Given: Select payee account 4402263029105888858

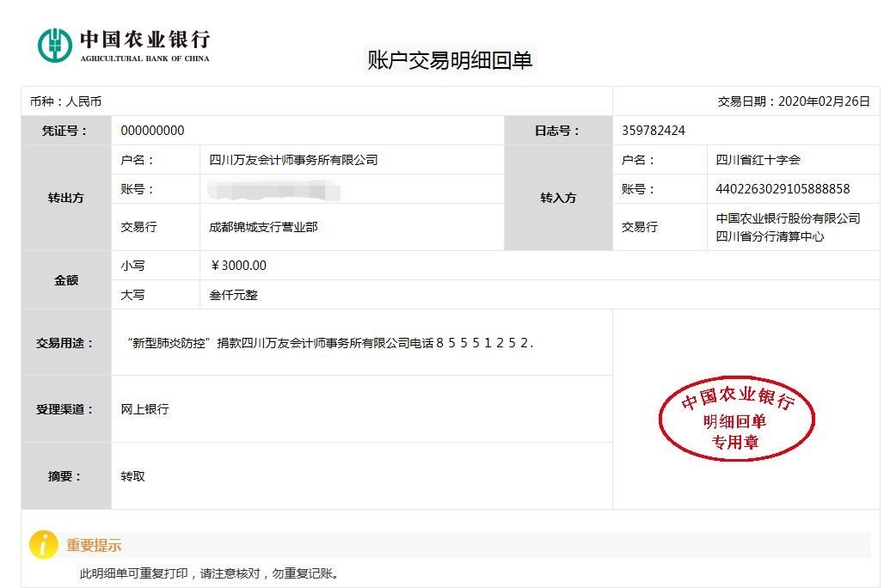Looking at the screenshot, I should coord(783,189).
